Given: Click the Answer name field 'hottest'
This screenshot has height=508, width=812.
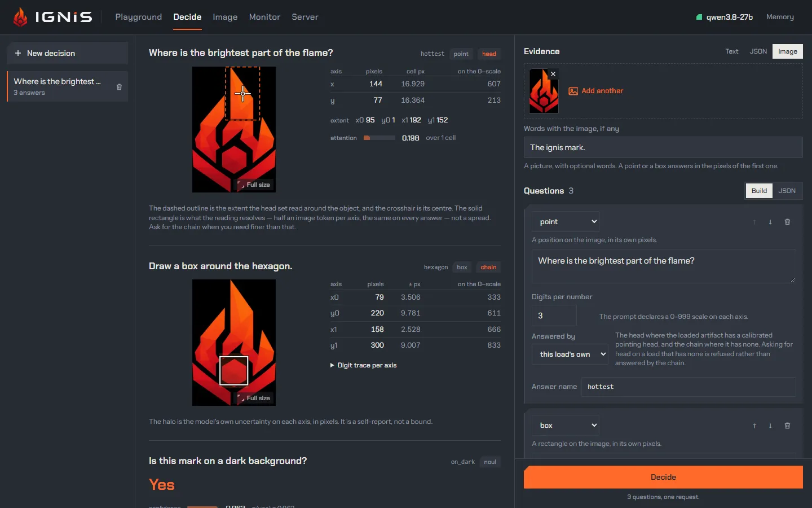Looking at the screenshot, I should 689,387.
